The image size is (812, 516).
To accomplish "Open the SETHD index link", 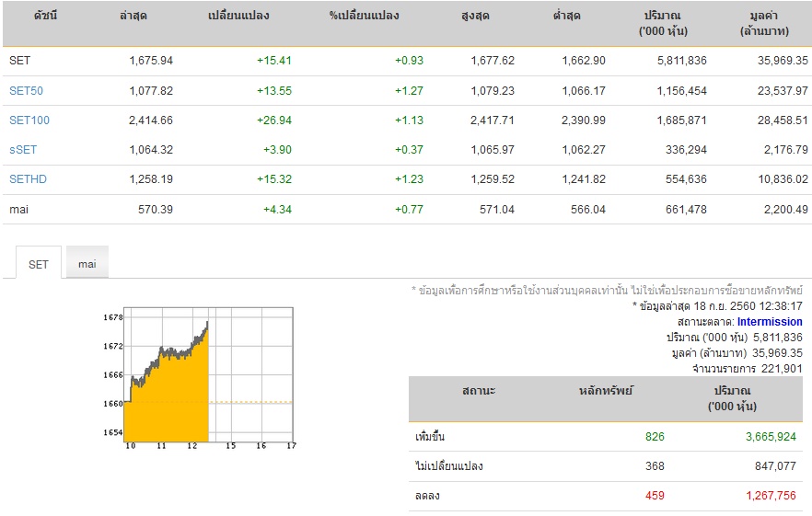I will click(x=28, y=179).
